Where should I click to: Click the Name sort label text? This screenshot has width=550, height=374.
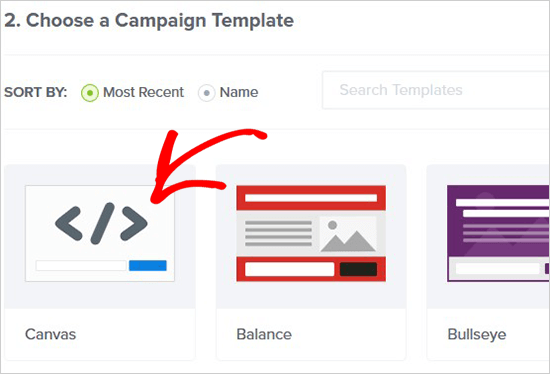coord(239,92)
